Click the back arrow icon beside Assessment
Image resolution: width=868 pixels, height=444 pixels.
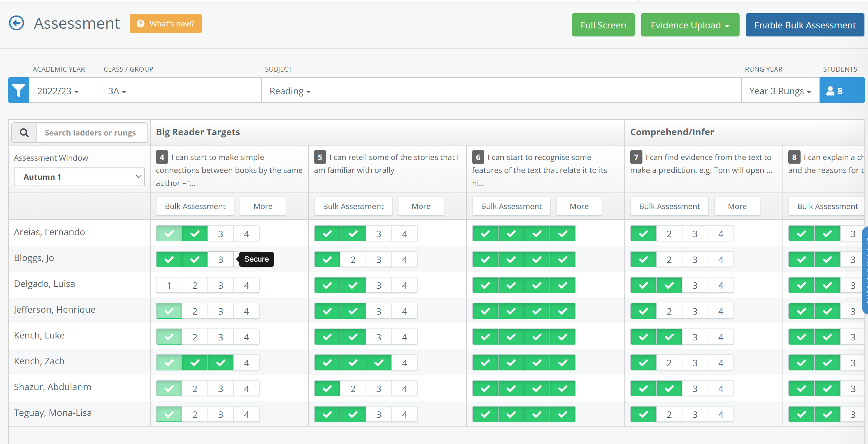16,23
